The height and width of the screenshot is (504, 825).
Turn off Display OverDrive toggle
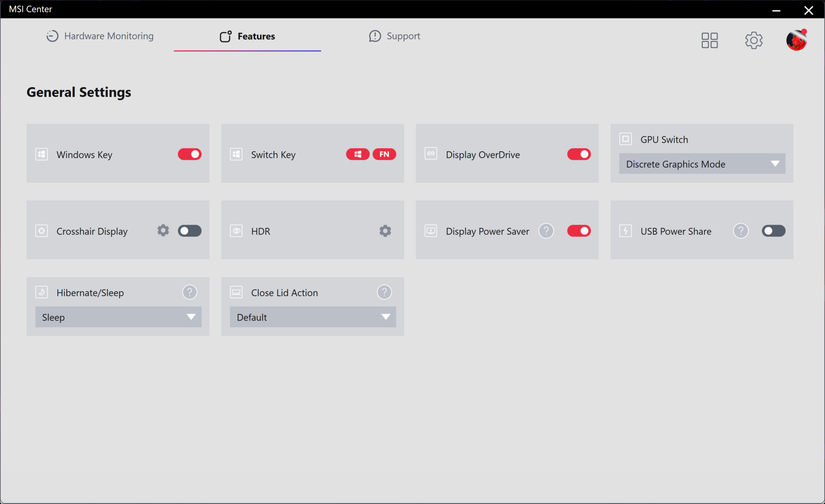[578, 154]
